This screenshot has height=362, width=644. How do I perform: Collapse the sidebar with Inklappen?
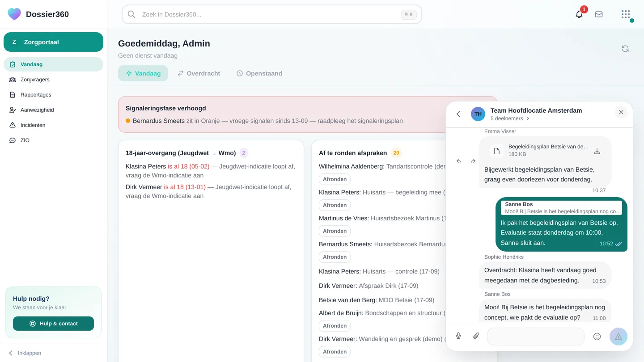(25, 353)
